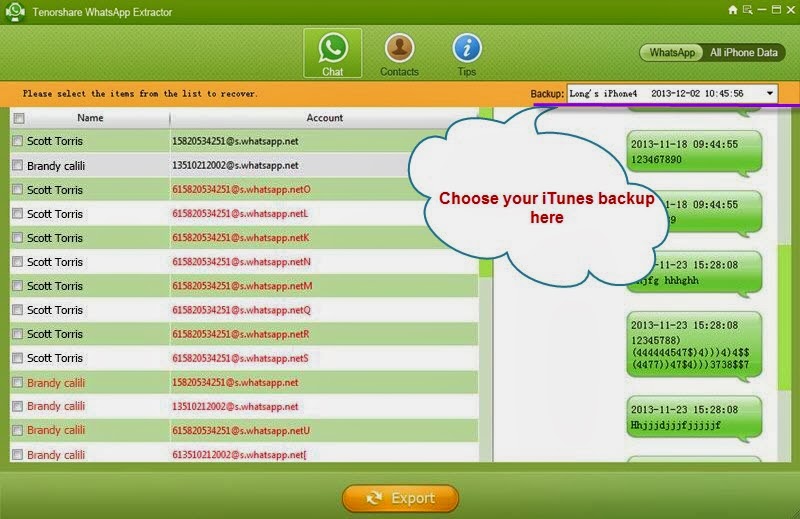Check the row ending in whatsapp.netK
The height and width of the screenshot is (519, 800).
[18, 237]
